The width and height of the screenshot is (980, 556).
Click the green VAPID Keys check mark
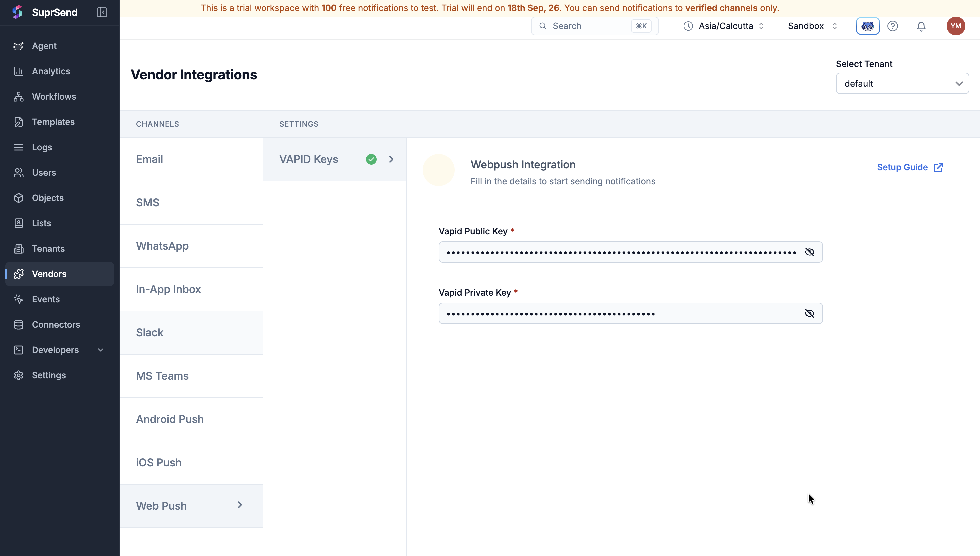click(371, 159)
